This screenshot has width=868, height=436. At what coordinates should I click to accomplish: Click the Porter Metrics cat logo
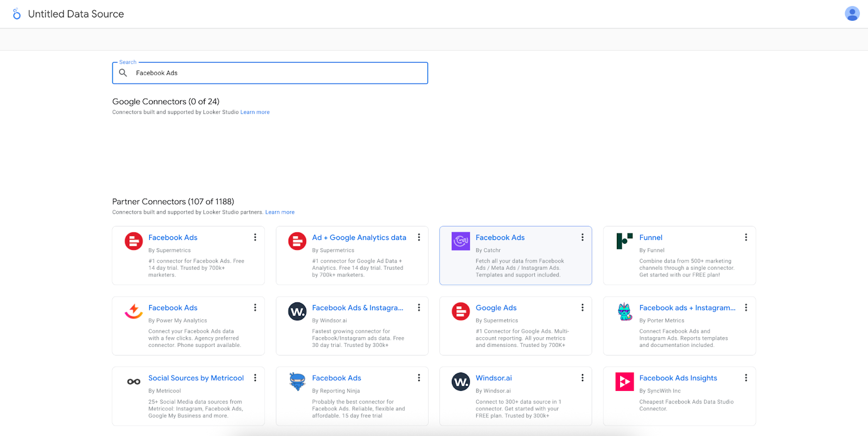point(624,311)
